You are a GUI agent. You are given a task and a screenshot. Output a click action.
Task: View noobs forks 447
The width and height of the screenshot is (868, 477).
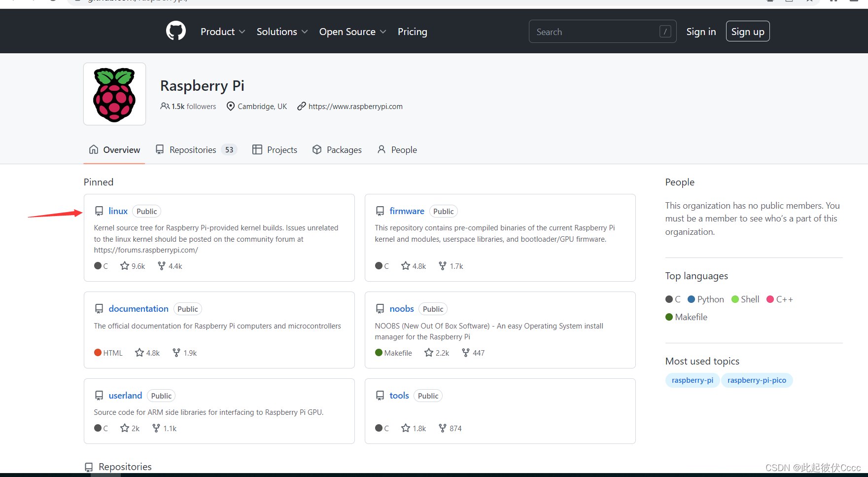tap(473, 353)
